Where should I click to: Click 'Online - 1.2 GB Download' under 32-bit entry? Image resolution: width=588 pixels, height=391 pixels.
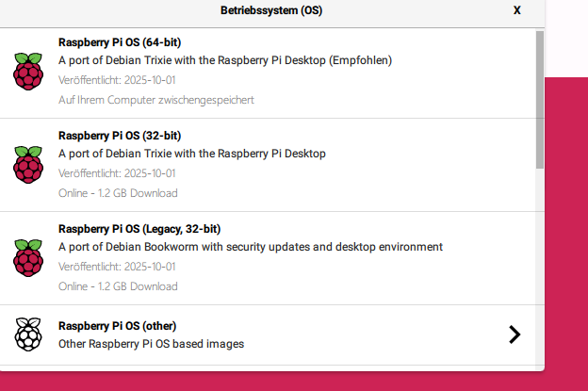[118, 193]
